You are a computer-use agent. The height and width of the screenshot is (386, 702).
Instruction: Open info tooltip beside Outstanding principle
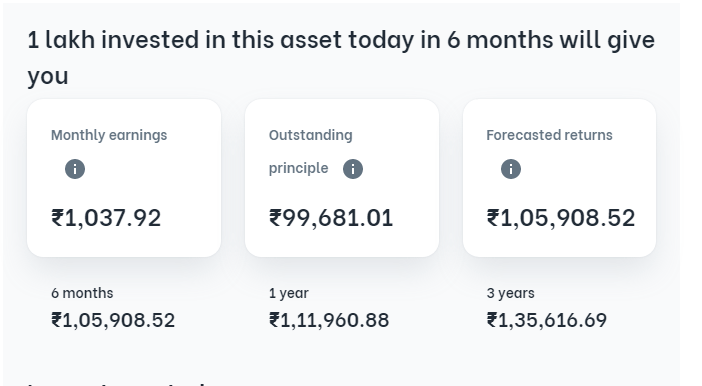(353, 169)
